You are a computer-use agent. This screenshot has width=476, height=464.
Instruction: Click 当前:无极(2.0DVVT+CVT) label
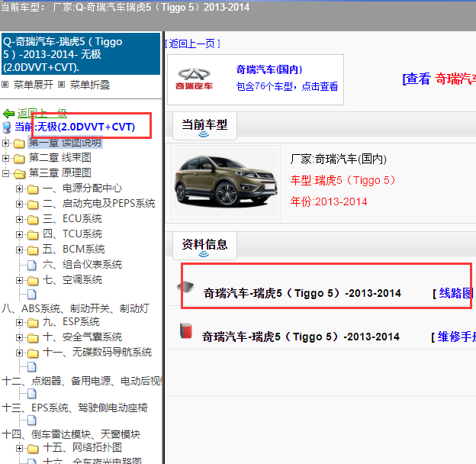point(75,127)
